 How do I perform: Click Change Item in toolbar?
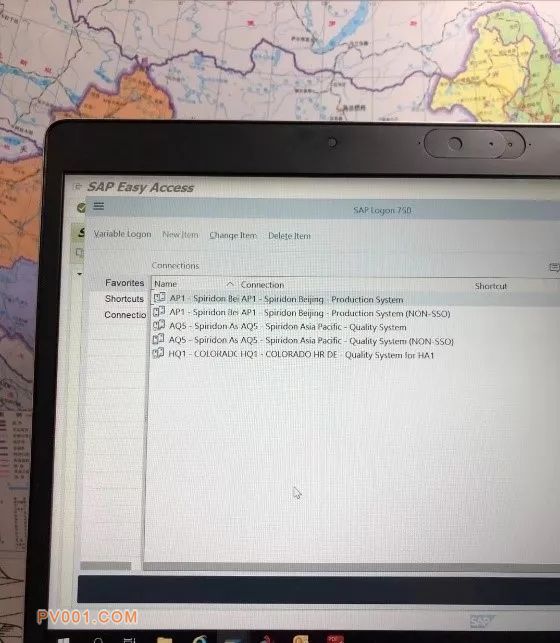[x=233, y=235]
